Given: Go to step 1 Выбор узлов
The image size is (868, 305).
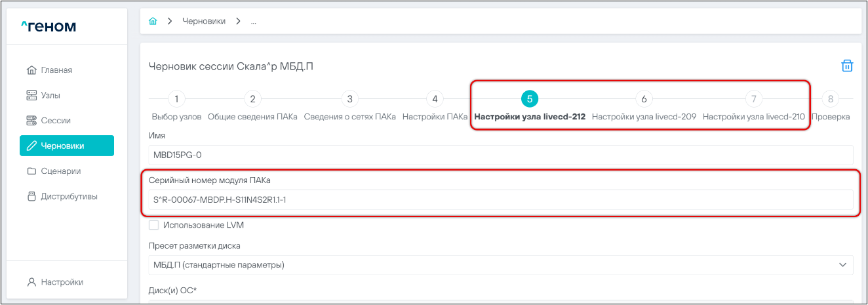Looking at the screenshot, I should [x=176, y=100].
